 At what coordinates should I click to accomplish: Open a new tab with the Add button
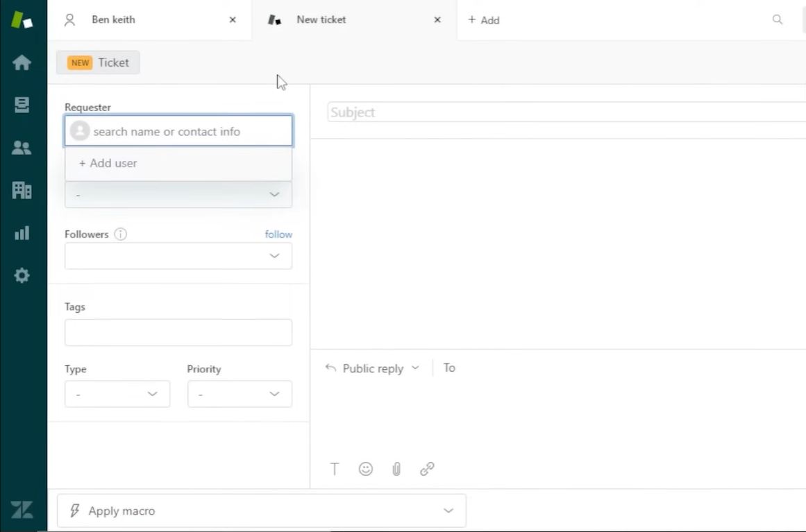pyautogui.click(x=484, y=20)
